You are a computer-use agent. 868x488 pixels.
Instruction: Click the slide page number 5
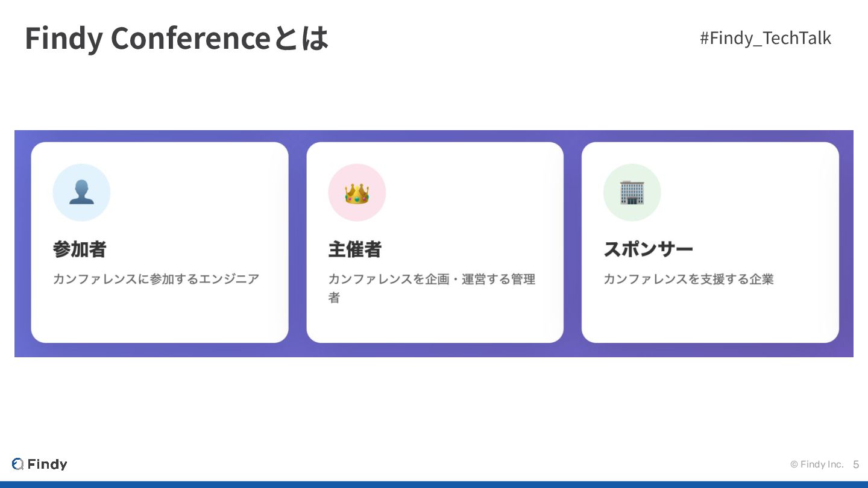[x=856, y=465]
